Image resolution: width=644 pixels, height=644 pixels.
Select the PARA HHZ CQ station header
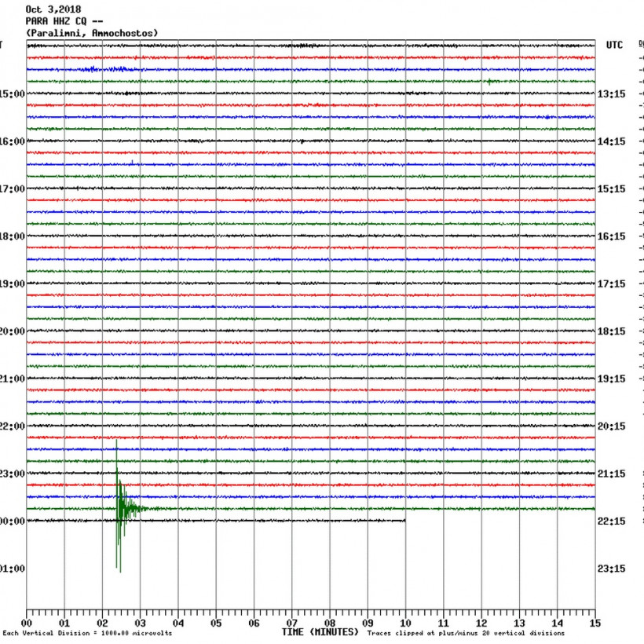[63, 21]
